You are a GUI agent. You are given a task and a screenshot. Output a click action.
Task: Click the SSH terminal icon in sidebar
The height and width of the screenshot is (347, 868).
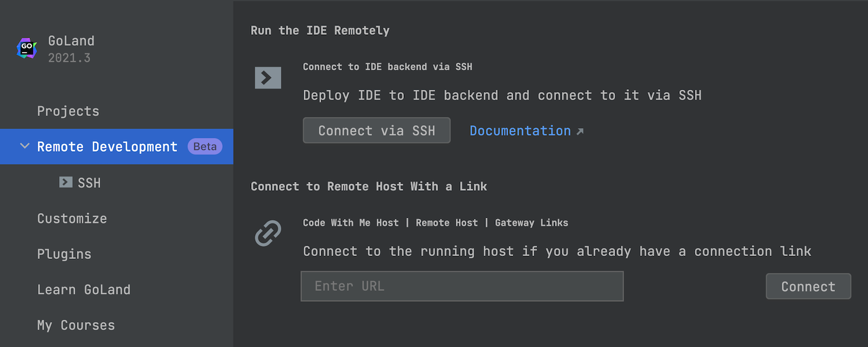click(66, 182)
